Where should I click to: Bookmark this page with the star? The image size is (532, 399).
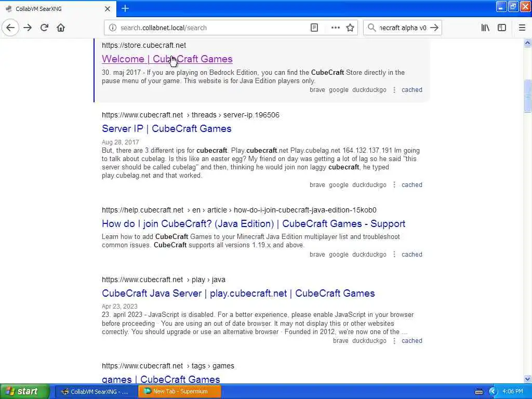pos(350,28)
